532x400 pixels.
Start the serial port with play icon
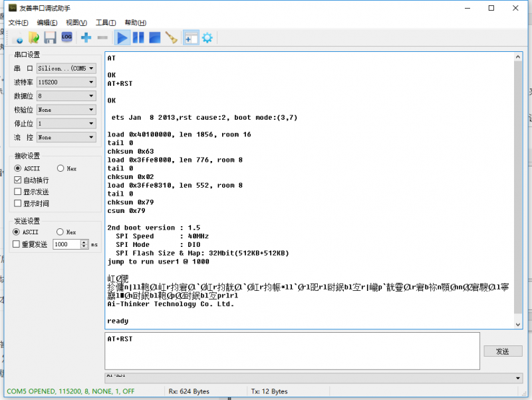click(x=122, y=38)
